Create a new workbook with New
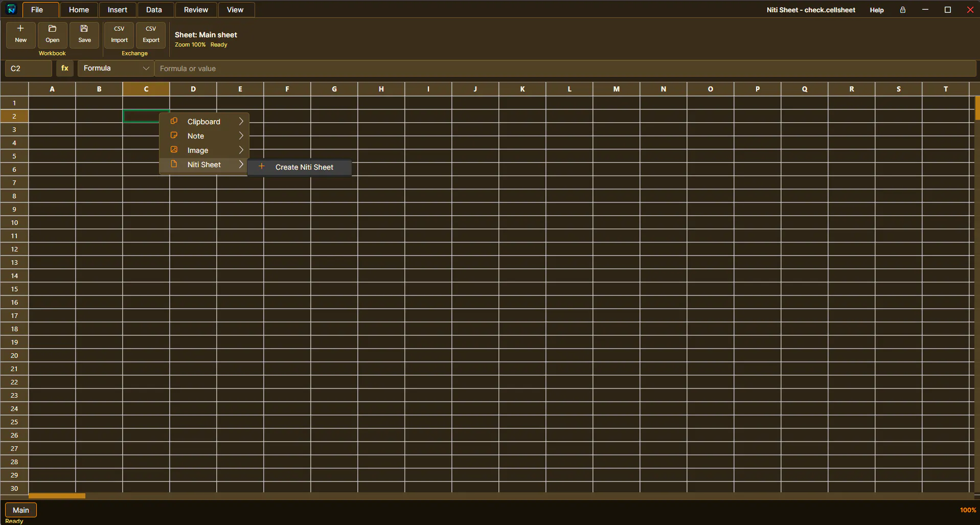The height and width of the screenshot is (525, 980). [21, 35]
